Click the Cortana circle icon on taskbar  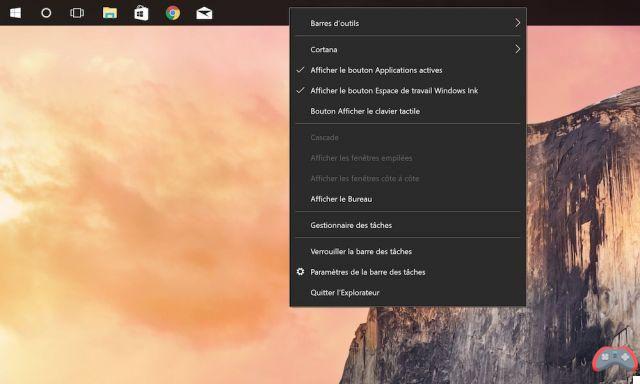(46, 13)
